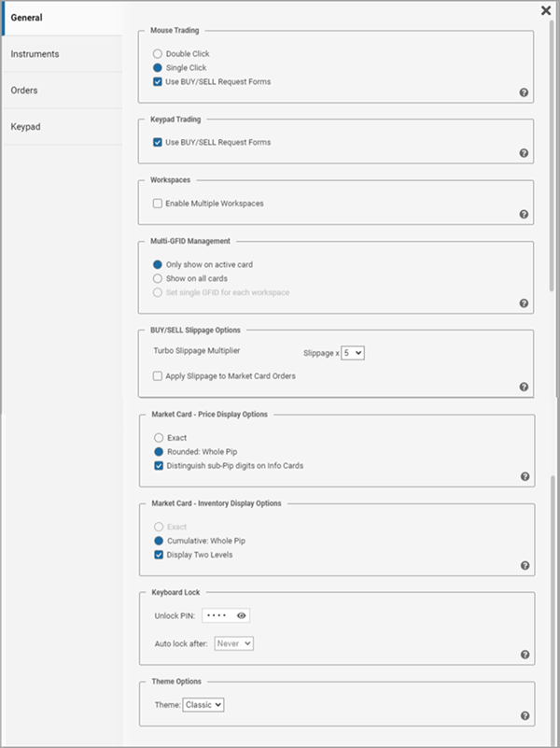The height and width of the screenshot is (748, 560).
Task: Reveal the Unlock PIN with eye icon
Action: coord(242,615)
